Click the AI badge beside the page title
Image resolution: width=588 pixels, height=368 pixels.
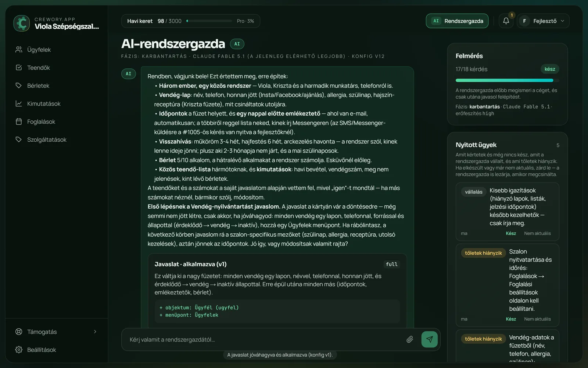click(237, 44)
